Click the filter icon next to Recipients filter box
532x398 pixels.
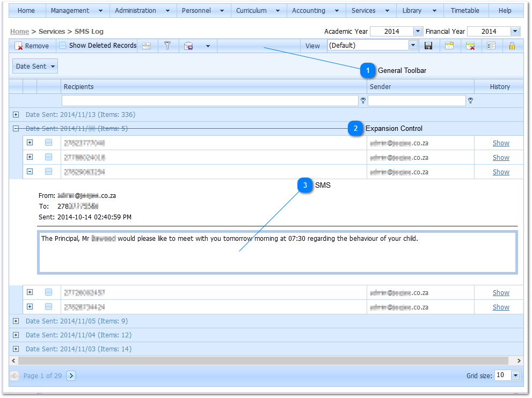click(x=363, y=101)
